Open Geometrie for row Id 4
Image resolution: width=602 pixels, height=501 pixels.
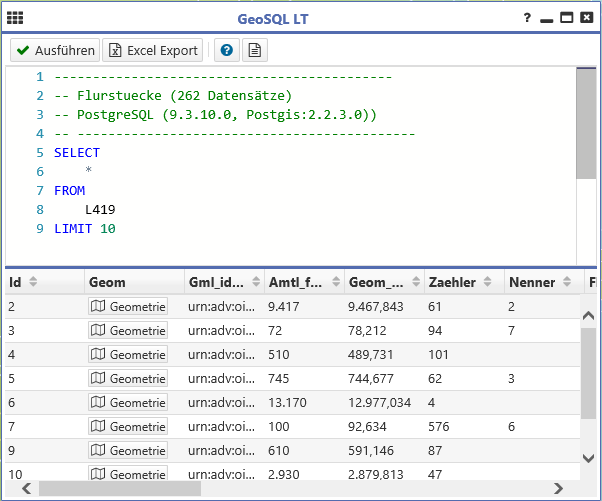[x=128, y=354]
